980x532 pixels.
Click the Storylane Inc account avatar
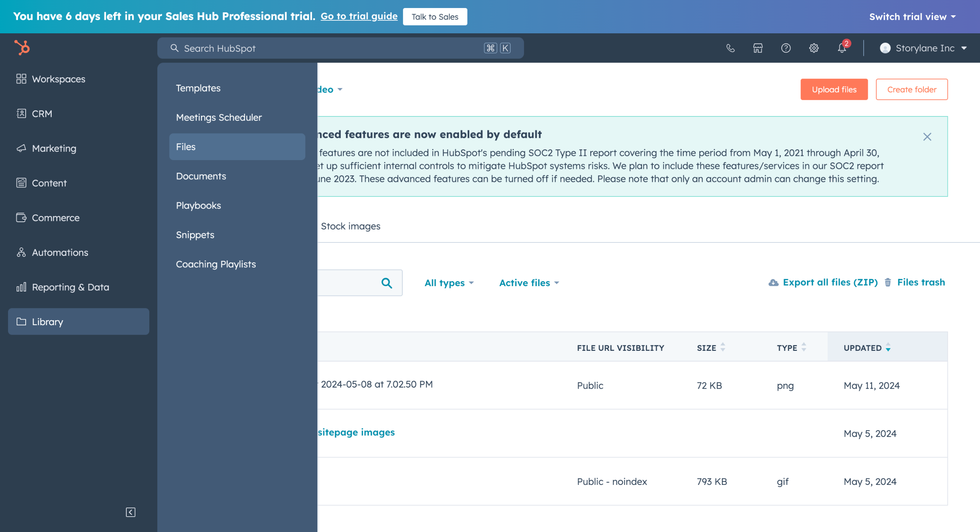885,48
